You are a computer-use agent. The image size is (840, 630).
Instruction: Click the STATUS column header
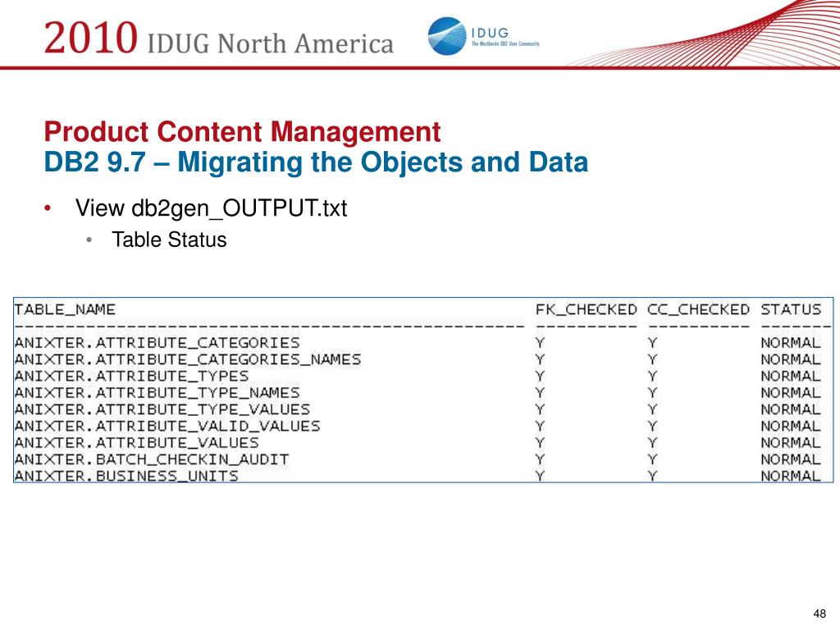click(791, 309)
